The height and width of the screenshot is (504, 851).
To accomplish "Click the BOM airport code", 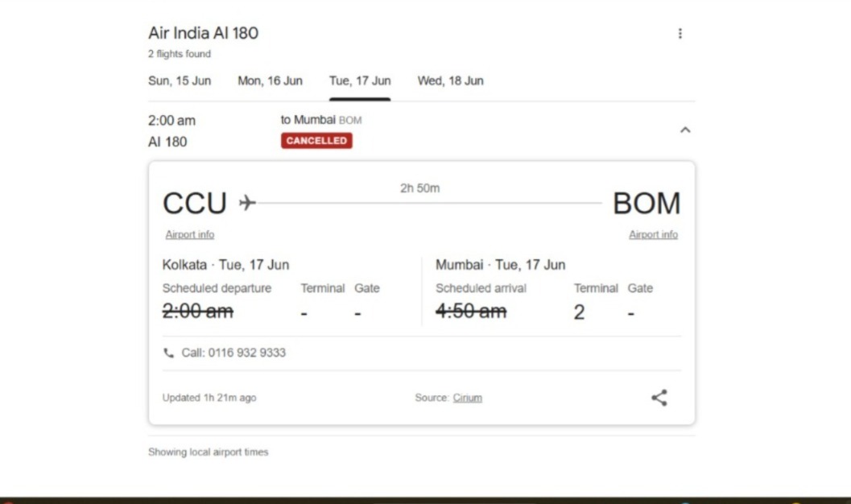I will pos(647,204).
